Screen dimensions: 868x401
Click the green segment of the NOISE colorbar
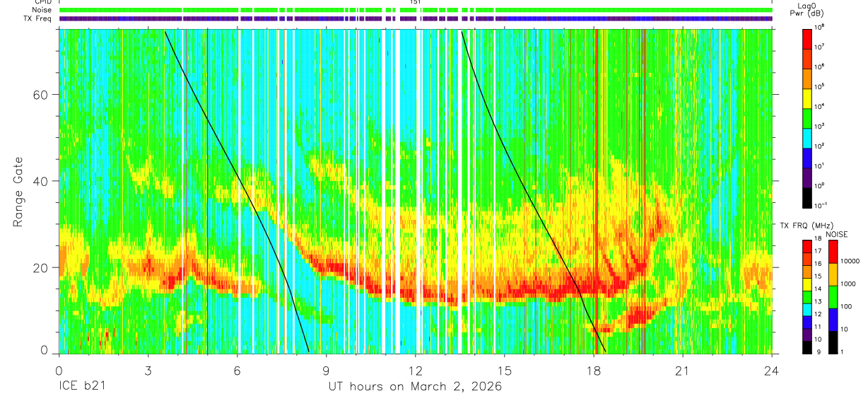833,297
